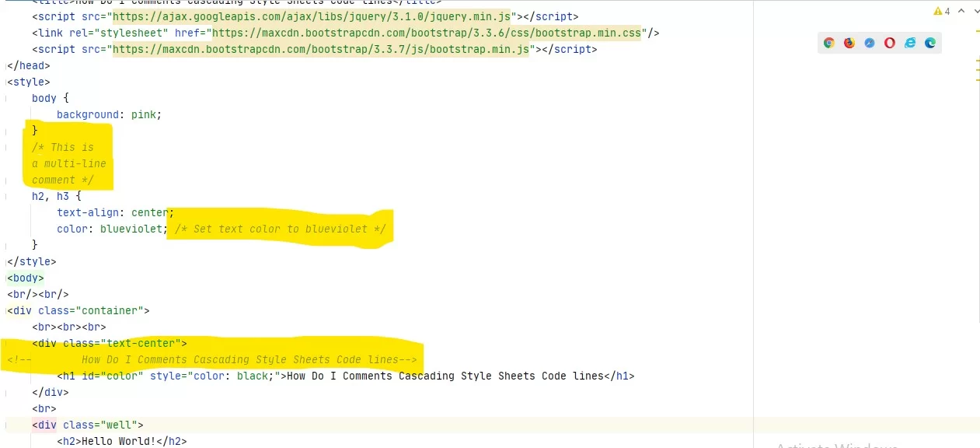This screenshot has height=448, width=980.
Task: Click the </div> line after the h1
Action: 51,392
